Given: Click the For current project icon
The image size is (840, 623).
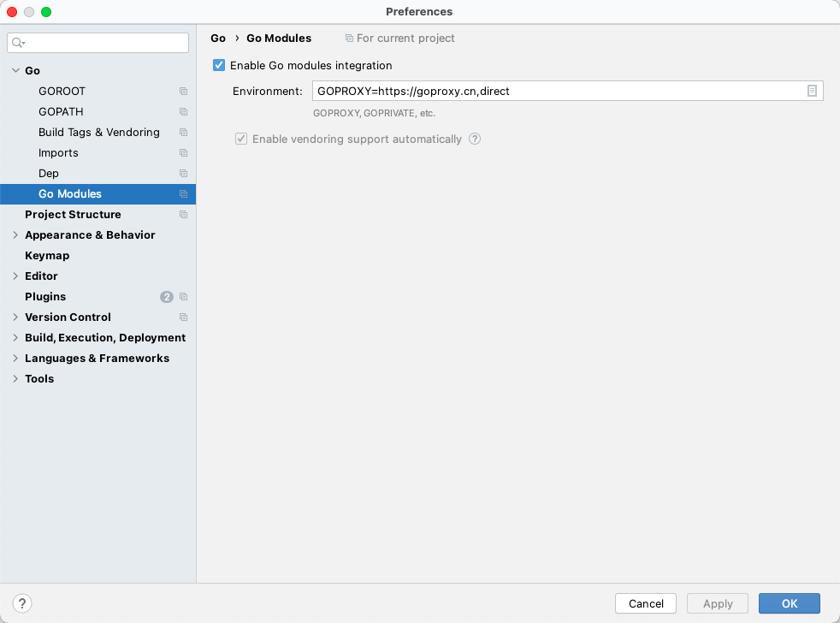Looking at the screenshot, I should [x=349, y=38].
